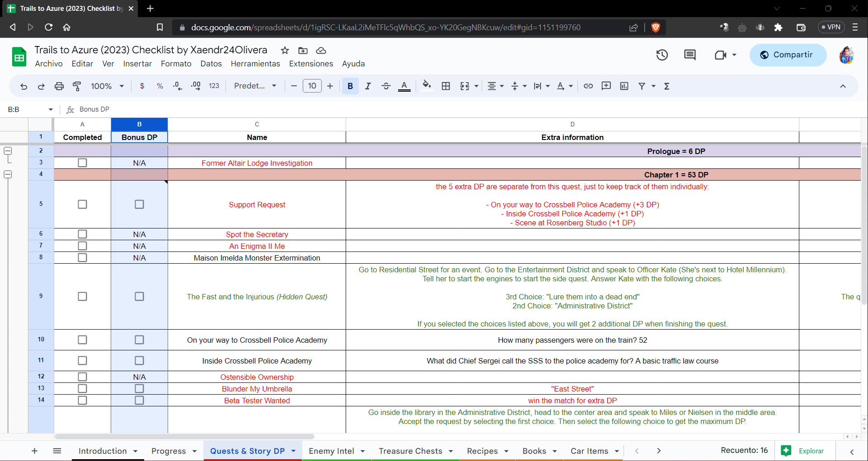The width and height of the screenshot is (868, 461).
Task: Insert a chart from the toolbar
Action: pos(624,86)
